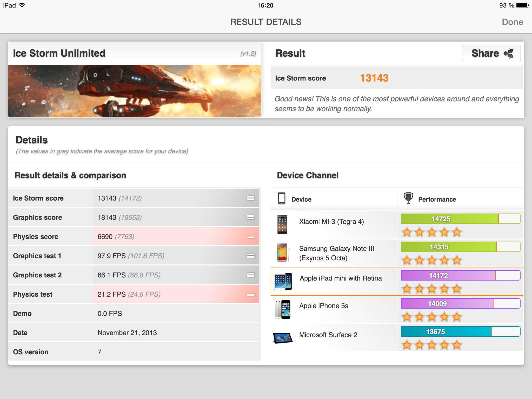Tap Done to close result details
Image resolution: width=532 pixels, height=399 pixels.
(512, 22)
